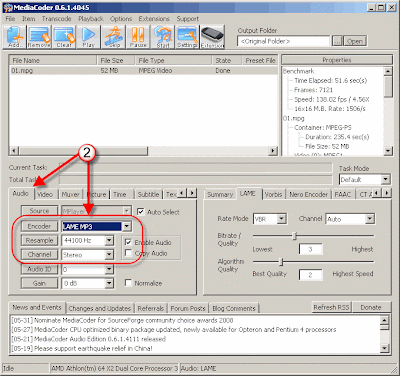
Task: Toggle the Enable Audio checkbox
Action: 128,242
